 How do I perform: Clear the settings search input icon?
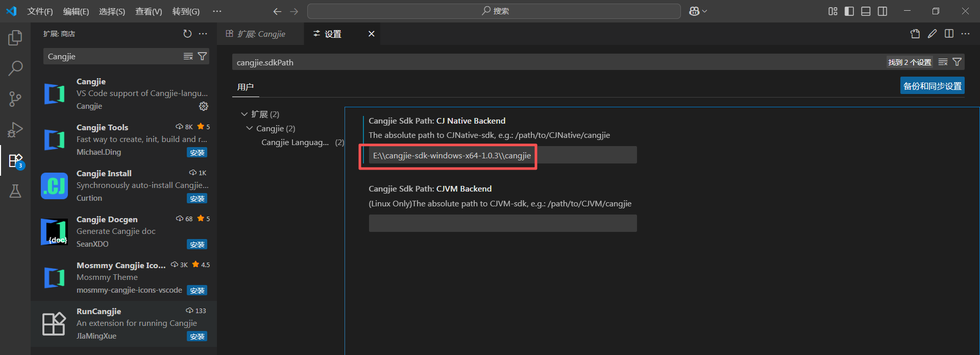click(943, 62)
